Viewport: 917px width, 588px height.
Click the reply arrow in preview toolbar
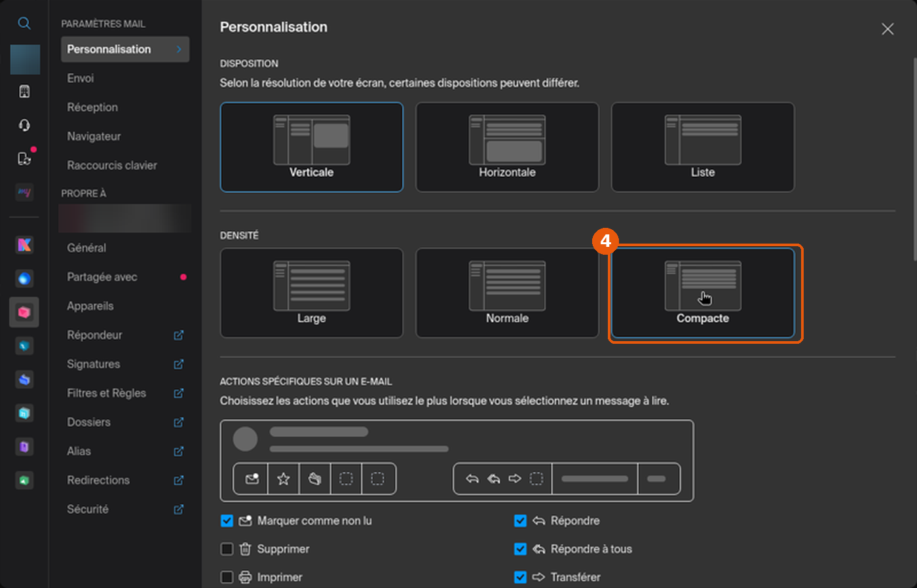[472, 479]
